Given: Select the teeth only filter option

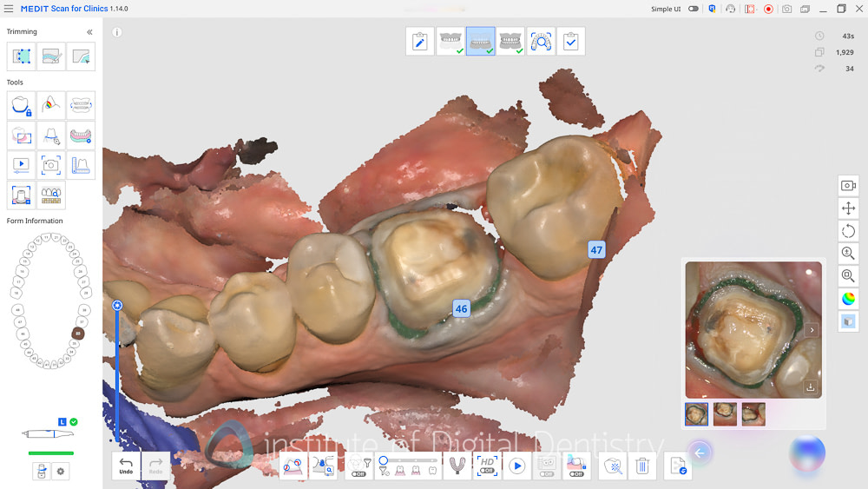Looking at the screenshot, I should click(433, 471).
